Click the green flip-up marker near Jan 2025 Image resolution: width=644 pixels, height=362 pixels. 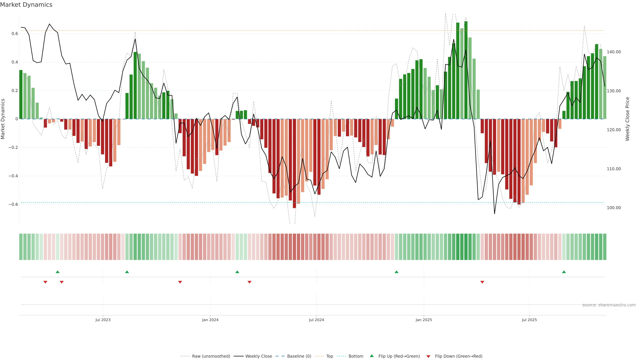396,272
